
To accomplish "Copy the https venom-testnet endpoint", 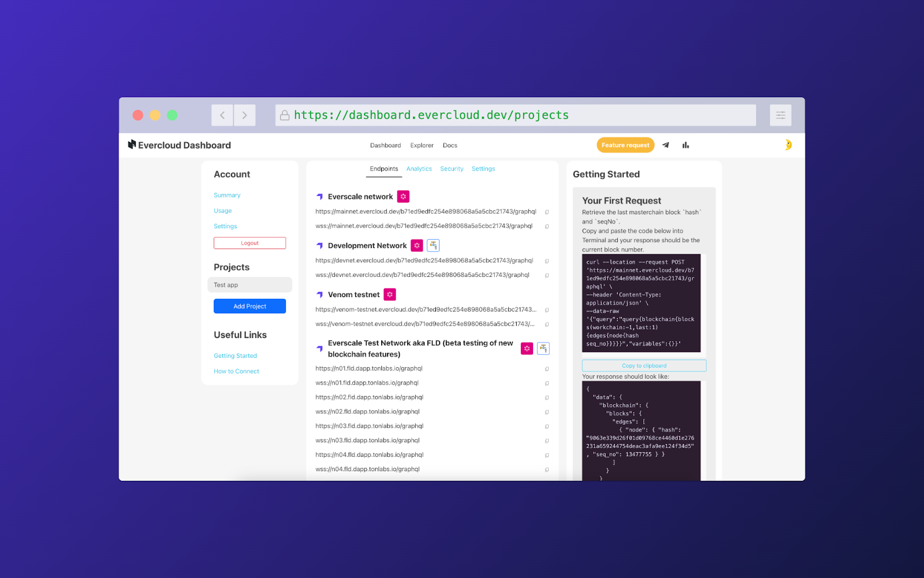I will 547,310.
